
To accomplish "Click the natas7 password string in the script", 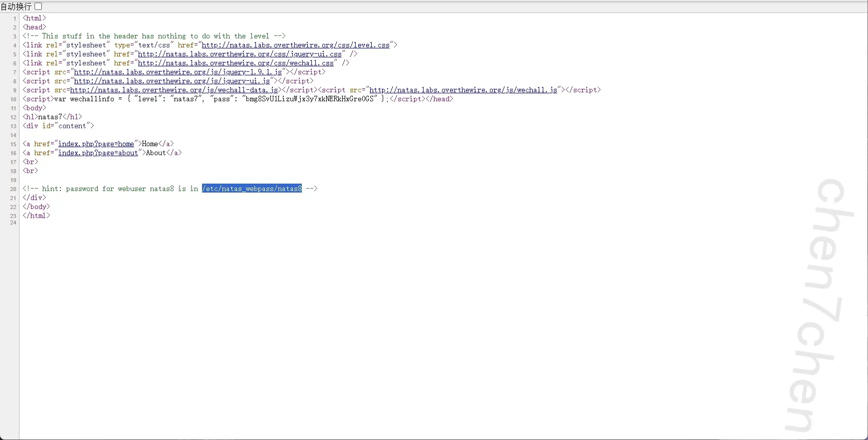I will pos(309,99).
